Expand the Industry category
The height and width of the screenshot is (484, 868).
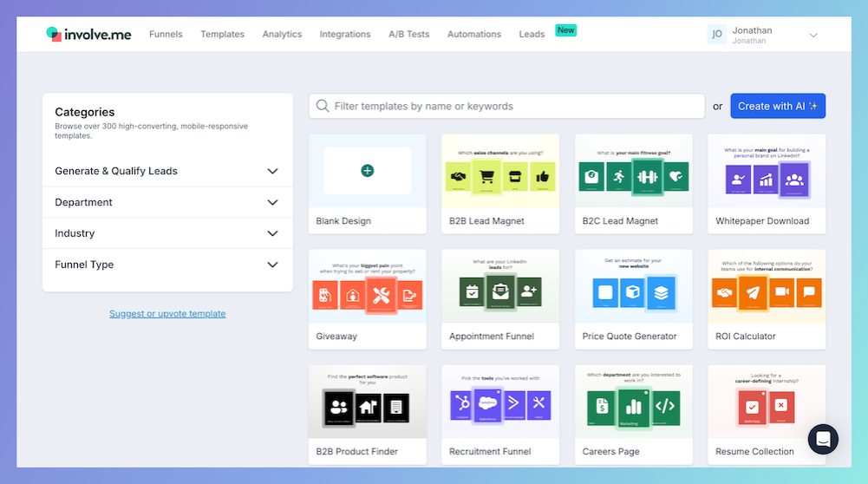272,234
